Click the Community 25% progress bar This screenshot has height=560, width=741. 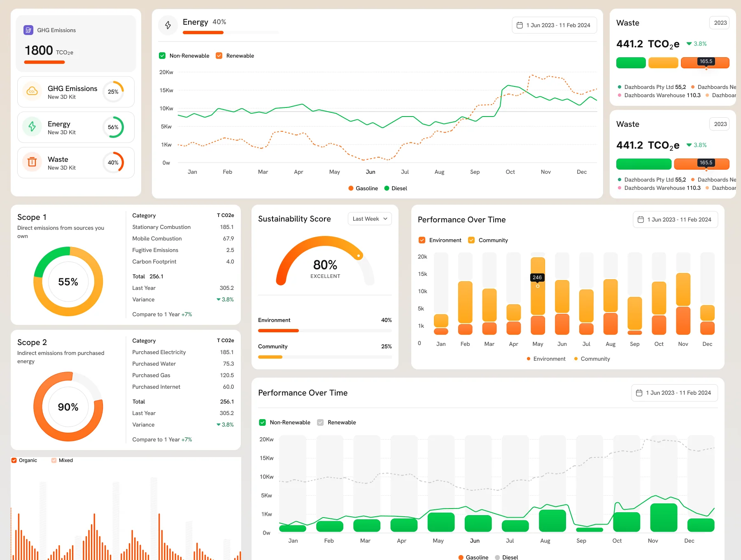click(325, 357)
